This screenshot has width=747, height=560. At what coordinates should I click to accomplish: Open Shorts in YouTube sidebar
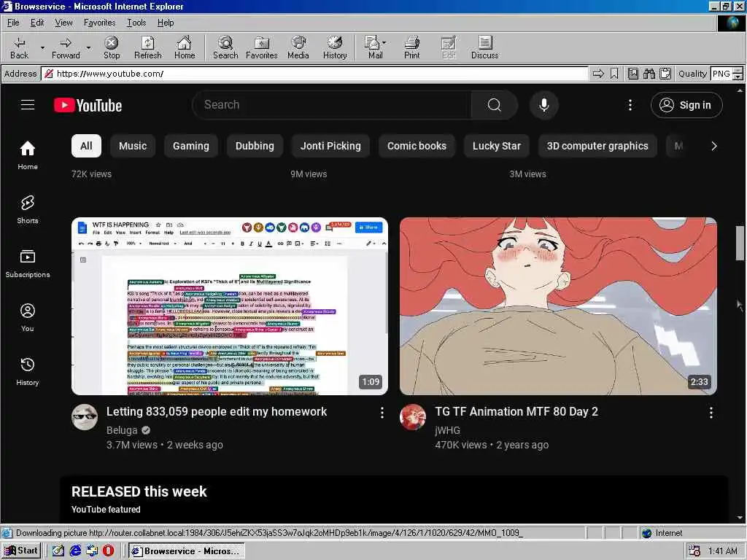pyautogui.click(x=28, y=209)
